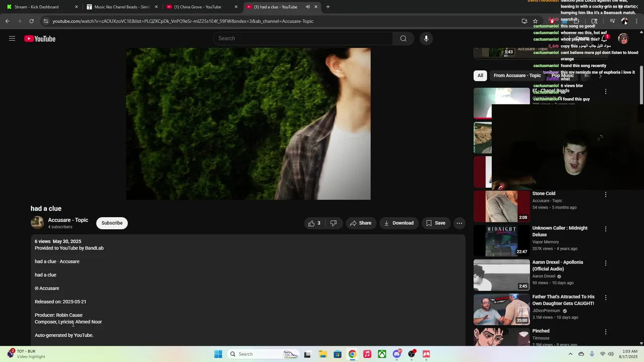Like the video with thumbs up

coord(314,223)
